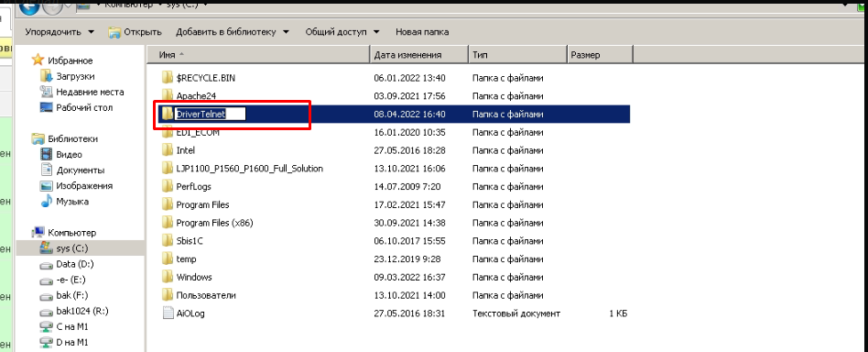Click the Видео library icon

(47, 154)
